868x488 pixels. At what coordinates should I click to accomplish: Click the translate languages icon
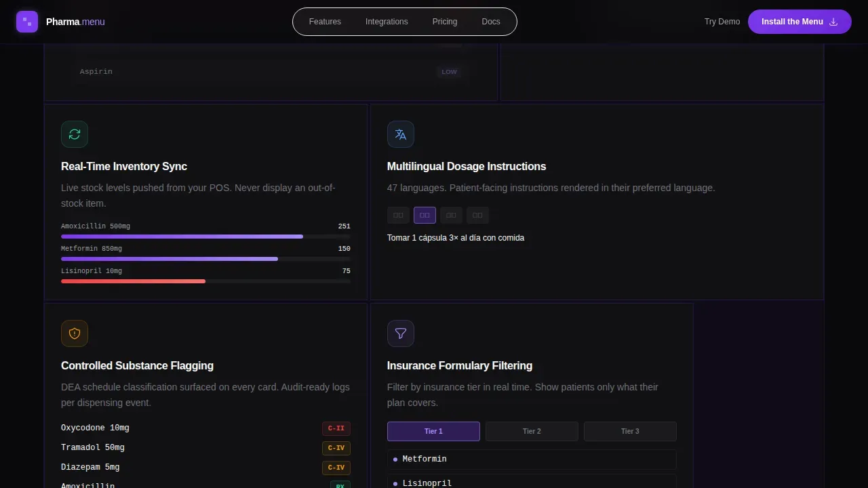click(x=401, y=134)
